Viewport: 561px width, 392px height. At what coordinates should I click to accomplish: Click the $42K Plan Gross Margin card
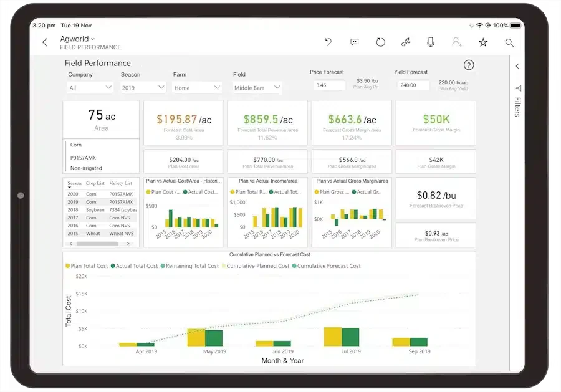[x=436, y=162]
